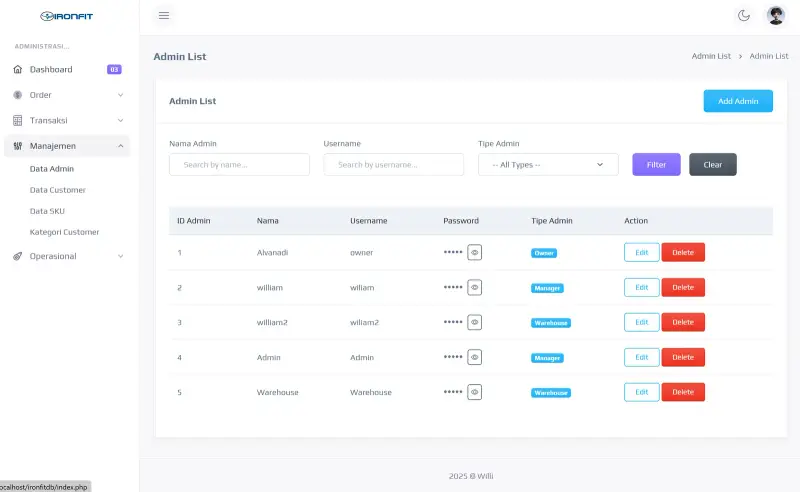Show password for Alvanadi row
The width and height of the screenshot is (800, 492).
click(474, 252)
